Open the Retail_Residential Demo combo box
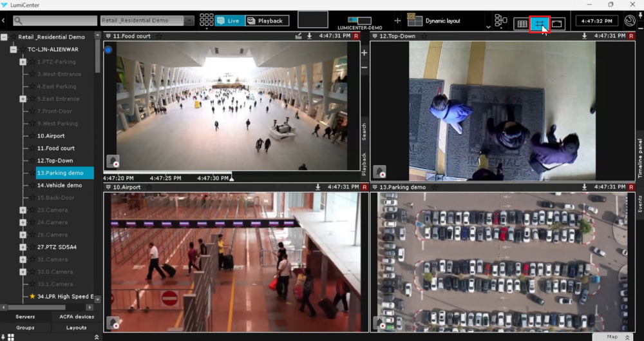Viewport: 644px width, 341px height. tap(147, 21)
